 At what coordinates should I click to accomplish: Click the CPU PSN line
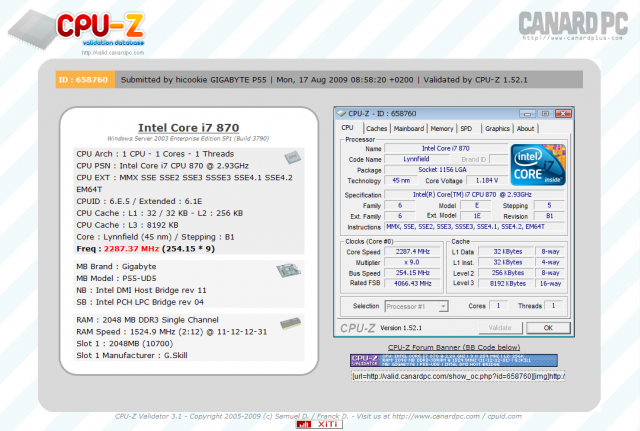coord(162,166)
